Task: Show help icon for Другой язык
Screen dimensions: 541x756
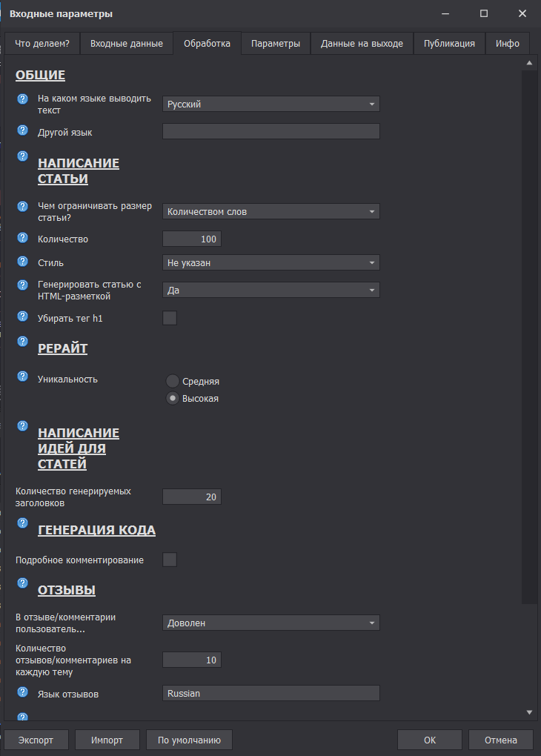Action: click(x=23, y=130)
